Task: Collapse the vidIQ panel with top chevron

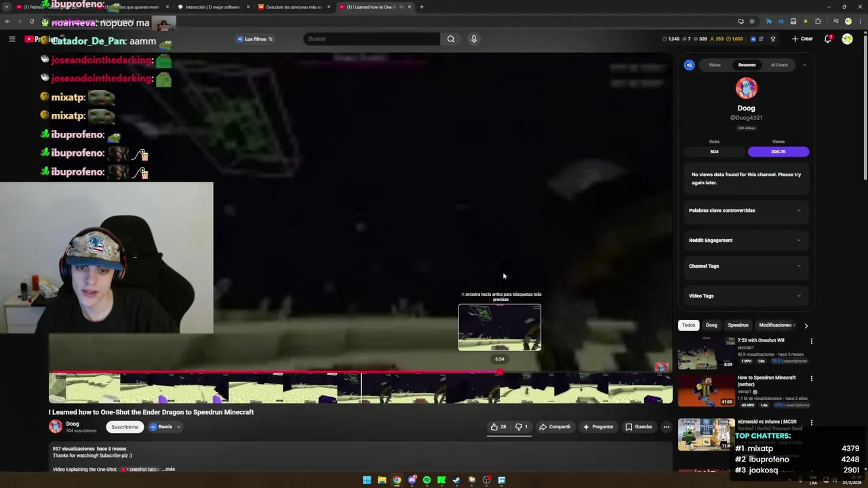Action: tap(804, 65)
